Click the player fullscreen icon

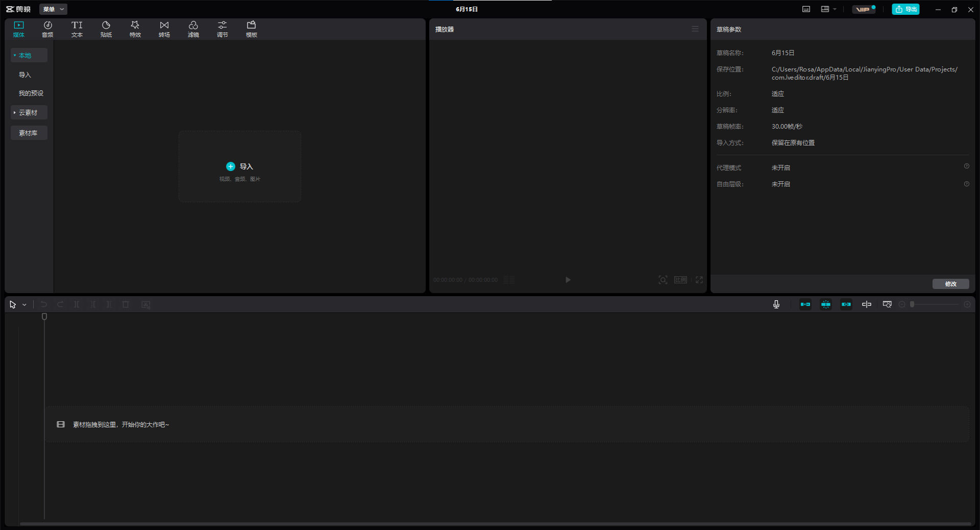pos(699,280)
